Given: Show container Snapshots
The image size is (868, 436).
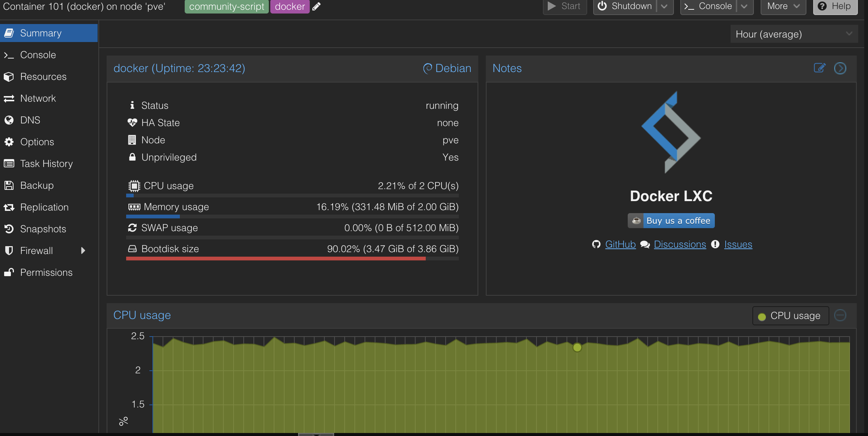Looking at the screenshot, I should [x=49, y=229].
